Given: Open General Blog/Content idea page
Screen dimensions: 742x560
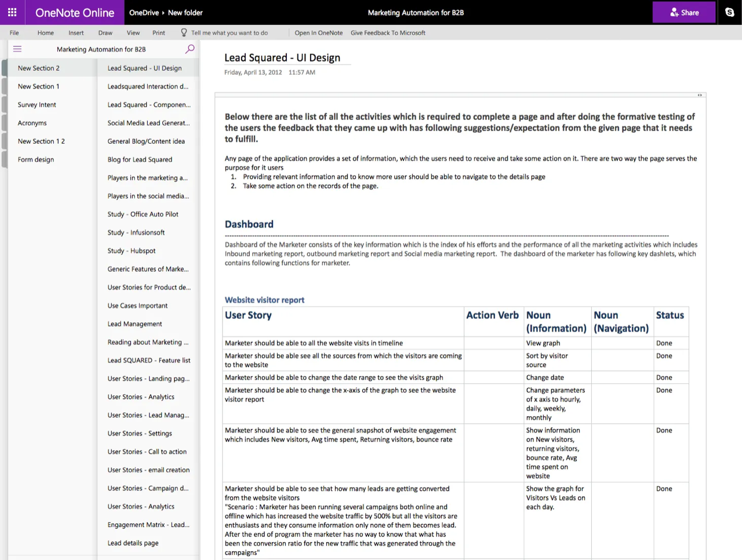Looking at the screenshot, I should [148, 141].
